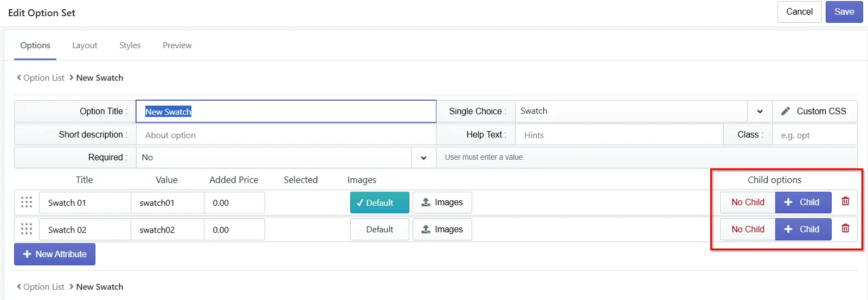Image resolution: width=868 pixels, height=300 pixels.
Task: Switch to the Options tab
Action: click(35, 45)
